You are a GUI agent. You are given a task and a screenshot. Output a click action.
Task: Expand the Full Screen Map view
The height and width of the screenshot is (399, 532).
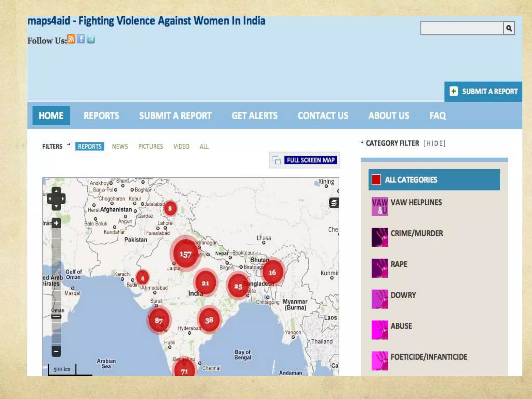point(310,160)
